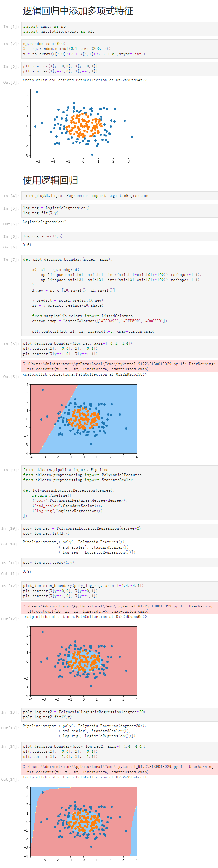This screenshot has width=218, height=868.
Task: Select the playML LogisticRegression import cell
Action: click(119, 196)
